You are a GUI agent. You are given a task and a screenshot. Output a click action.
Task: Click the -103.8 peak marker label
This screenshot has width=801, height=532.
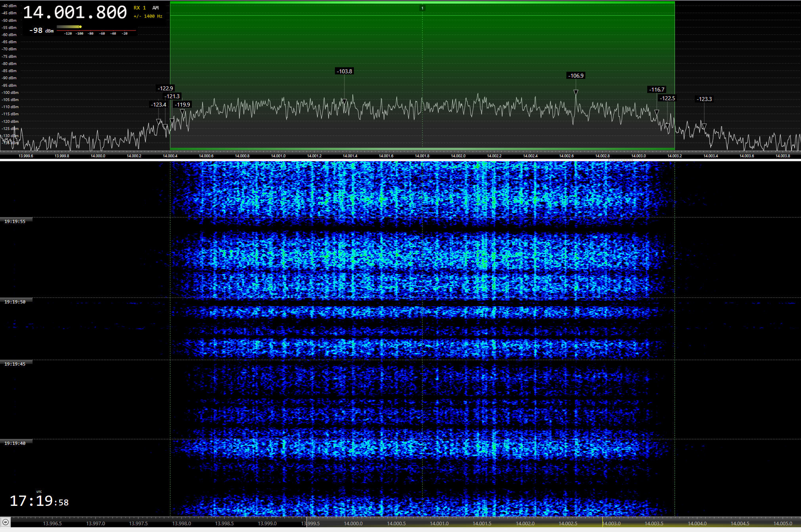coord(344,71)
